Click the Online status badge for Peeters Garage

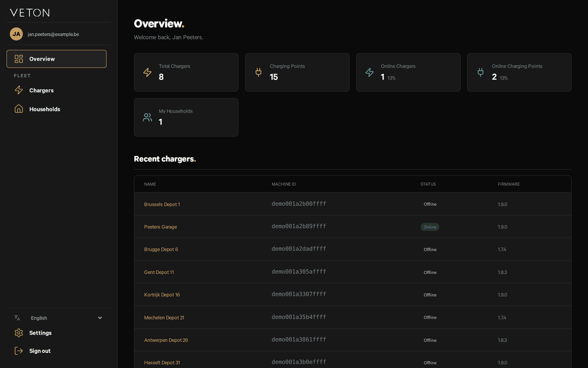430,227
